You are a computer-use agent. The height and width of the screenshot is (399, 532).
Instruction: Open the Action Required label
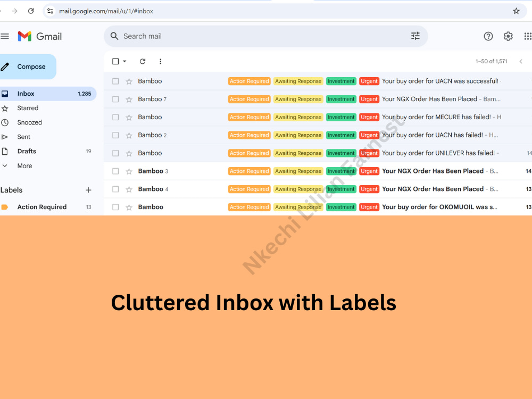[47, 207]
